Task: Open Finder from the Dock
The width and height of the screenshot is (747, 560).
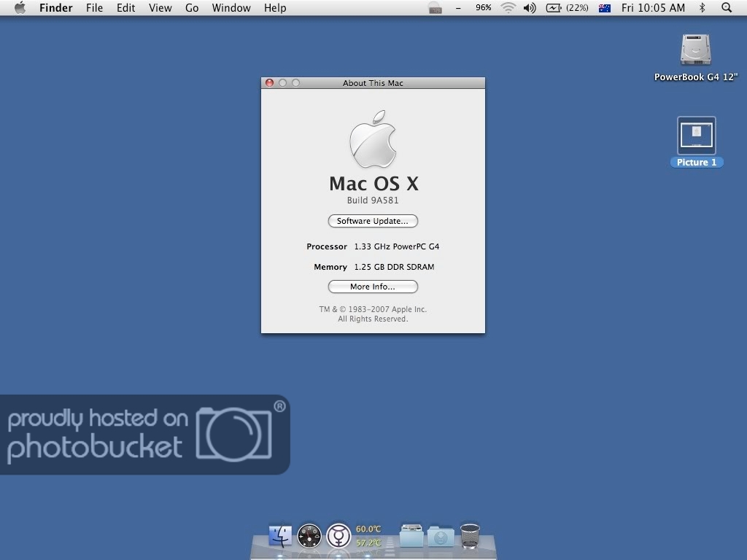Action: [280, 536]
